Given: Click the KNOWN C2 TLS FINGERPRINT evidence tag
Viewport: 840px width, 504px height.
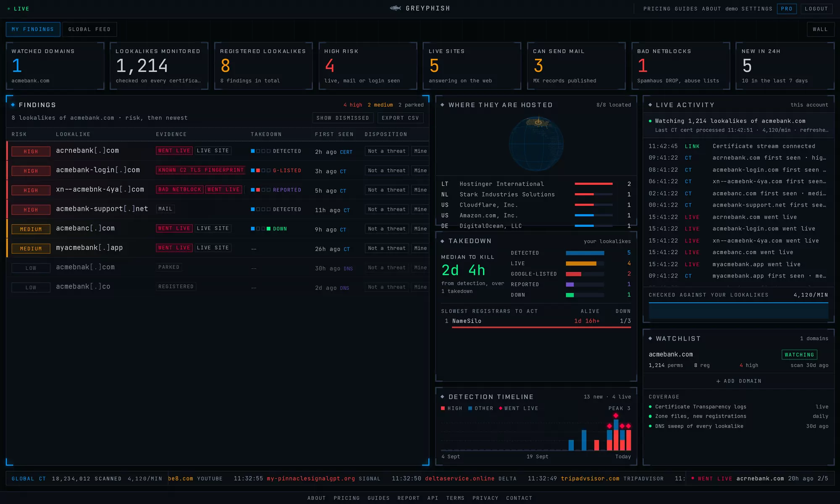Looking at the screenshot, I should [201, 170].
